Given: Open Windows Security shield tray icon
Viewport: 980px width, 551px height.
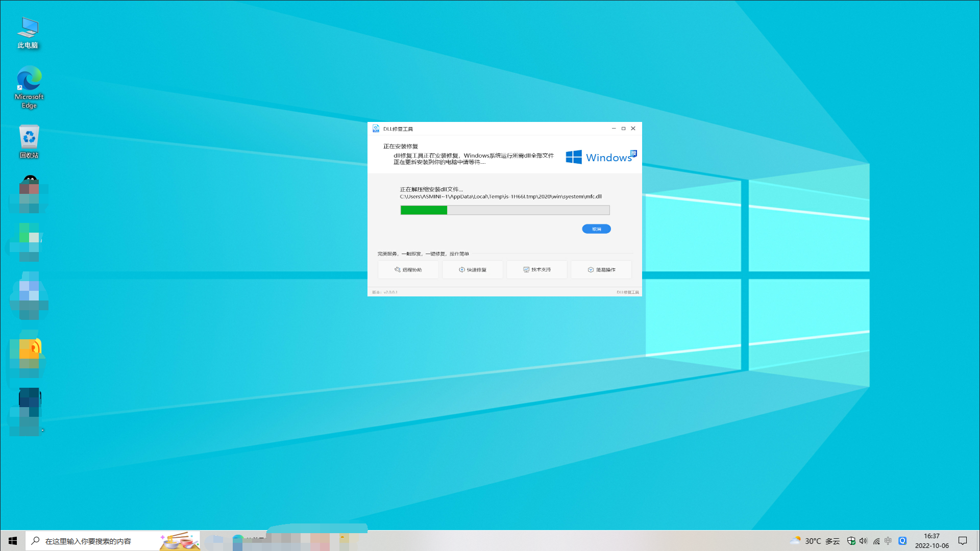Looking at the screenshot, I should coord(851,541).
